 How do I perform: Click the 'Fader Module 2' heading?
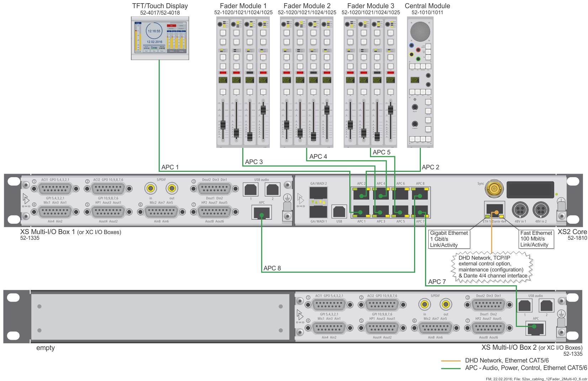307,6
